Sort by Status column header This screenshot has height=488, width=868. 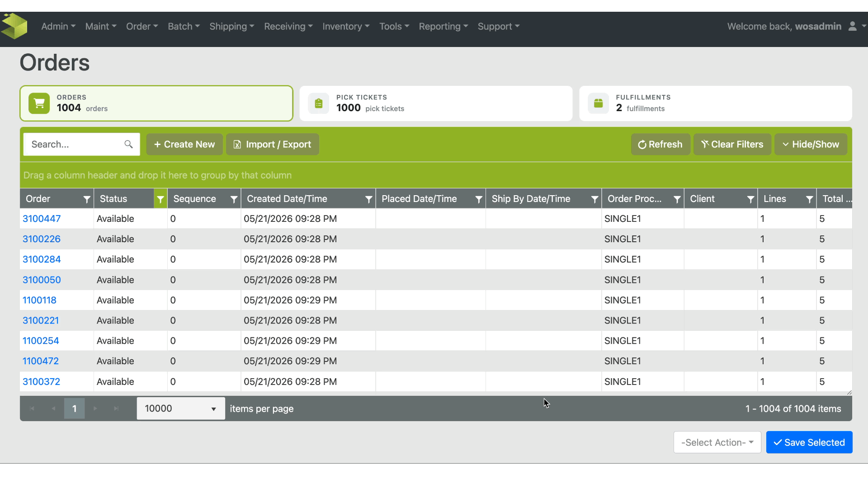point(113,199)
